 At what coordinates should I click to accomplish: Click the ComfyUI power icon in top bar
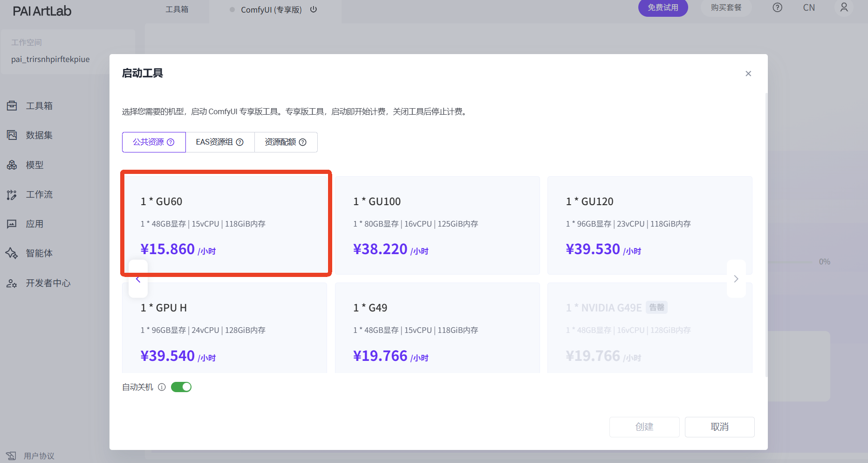coord(314,9)
